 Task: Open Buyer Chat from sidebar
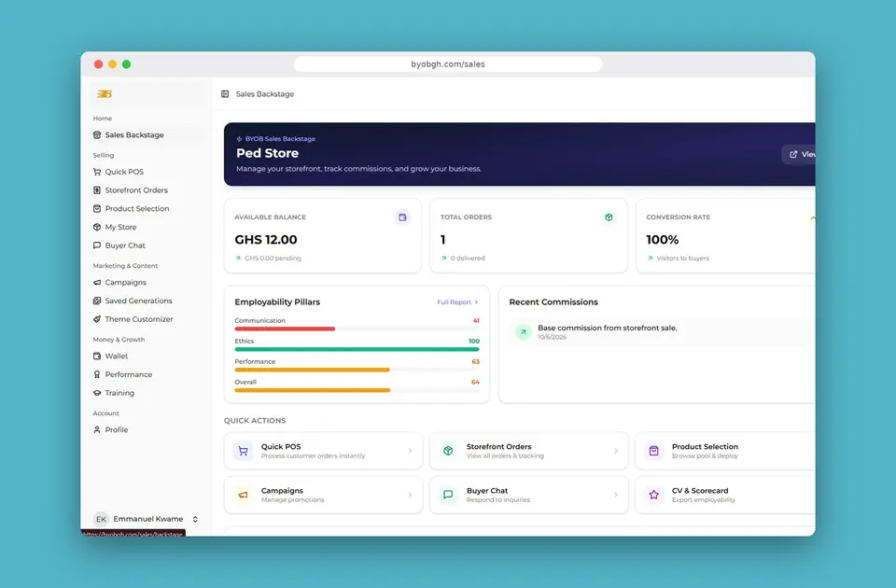(x=147, y=245)
